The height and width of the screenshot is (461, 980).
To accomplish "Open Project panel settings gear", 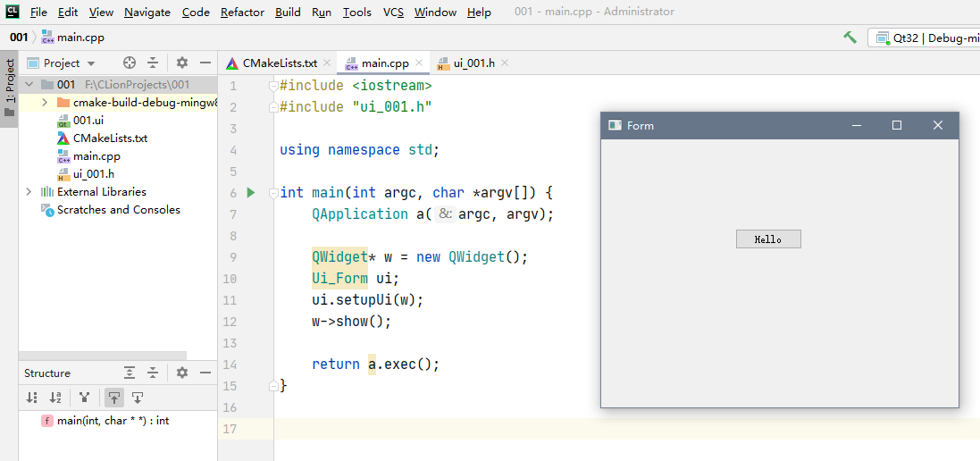I will [182, 63].
